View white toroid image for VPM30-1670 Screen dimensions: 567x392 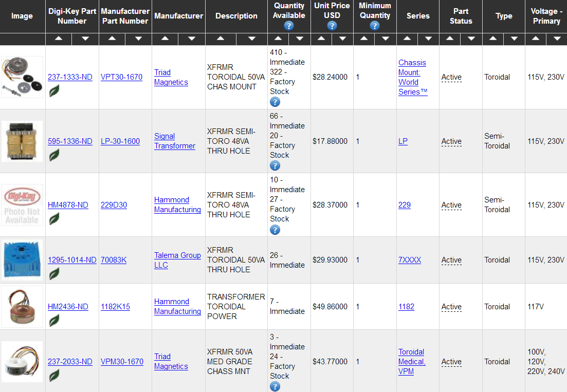22,362
